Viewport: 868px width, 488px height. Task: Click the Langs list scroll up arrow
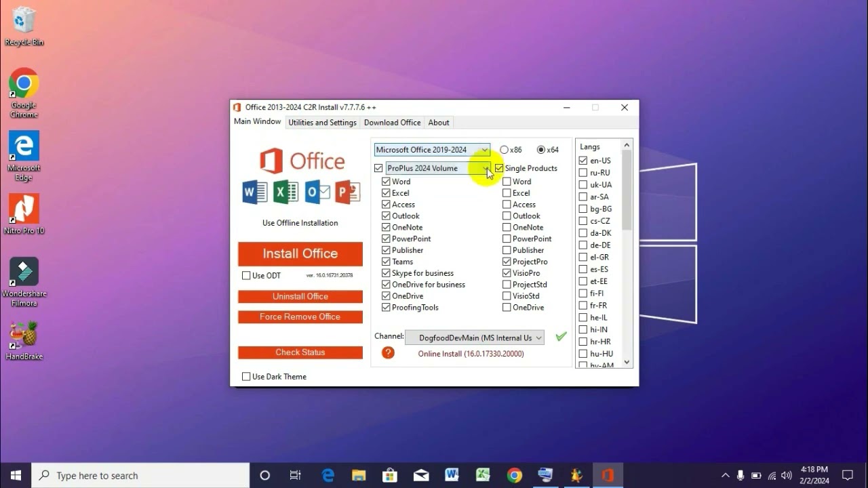(x=627, y=144)
